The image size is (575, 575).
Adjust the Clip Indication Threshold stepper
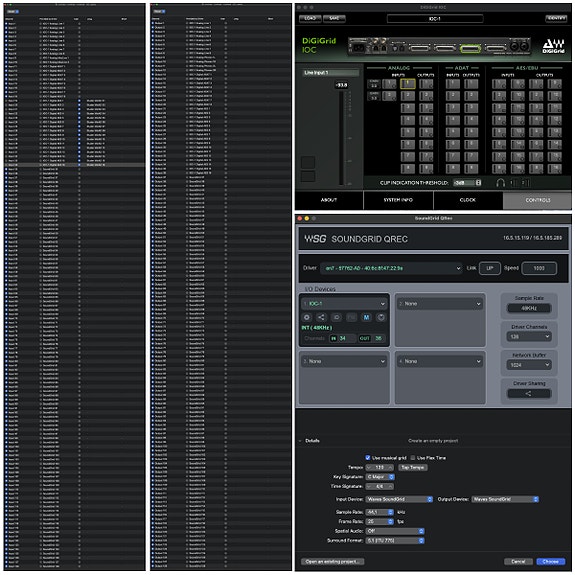tap(478, 183)
